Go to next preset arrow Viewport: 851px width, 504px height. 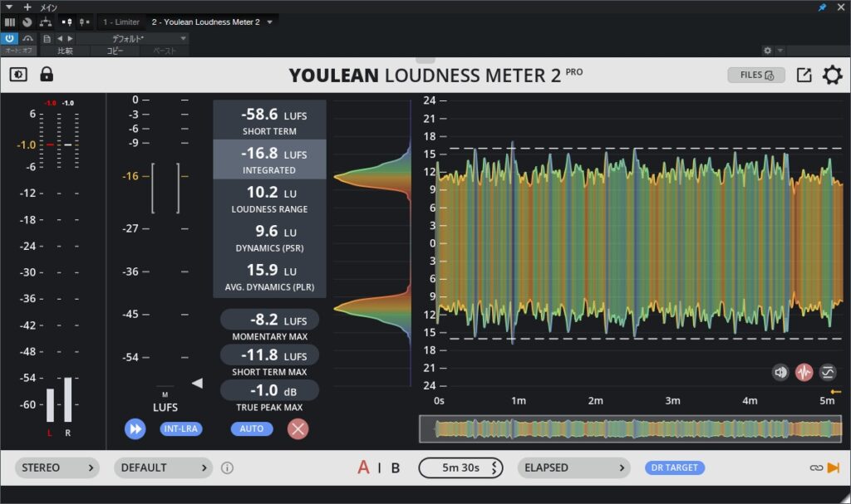point(70,38)
